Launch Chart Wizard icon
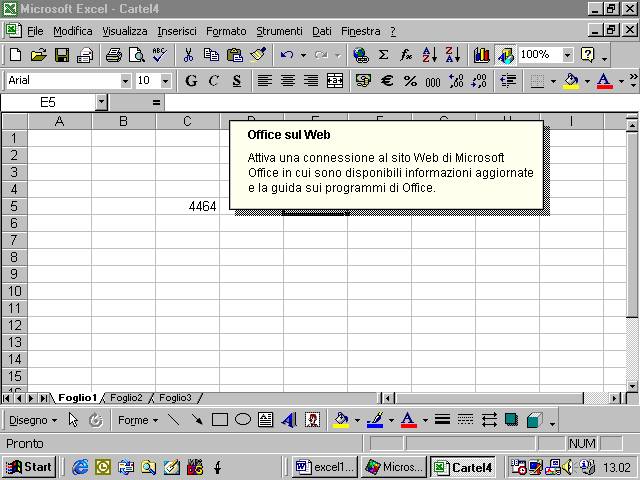The height and width of the screenshot is (480, 640). [481, 55]
